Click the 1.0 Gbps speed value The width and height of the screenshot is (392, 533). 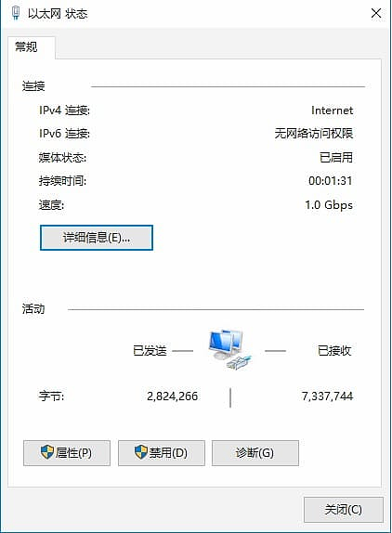click(x=329, y=205)
